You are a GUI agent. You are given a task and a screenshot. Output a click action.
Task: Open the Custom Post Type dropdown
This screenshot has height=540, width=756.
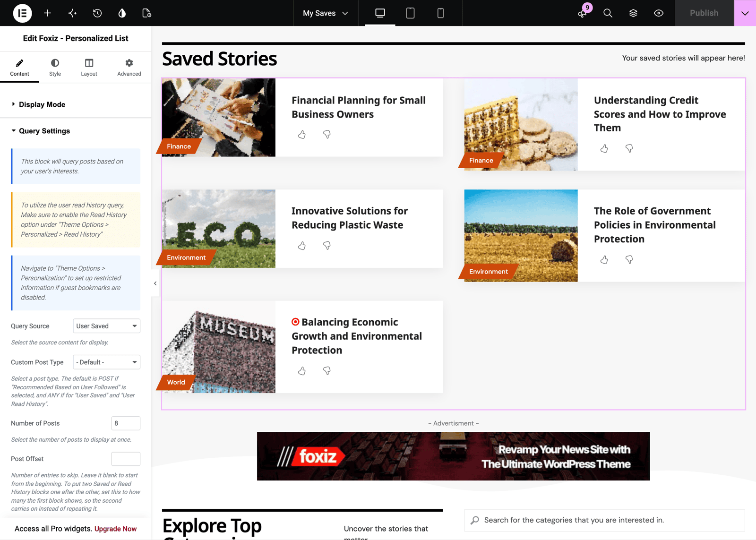pyautogui.click(x=107, y=362)
